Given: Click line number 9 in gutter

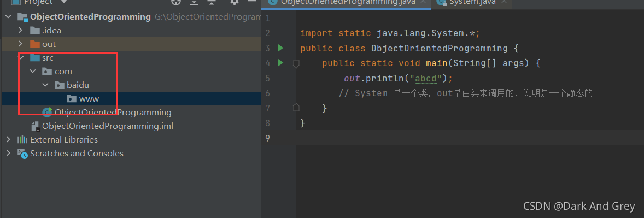Looking at the screenshot, I should [x=267, y=138].
